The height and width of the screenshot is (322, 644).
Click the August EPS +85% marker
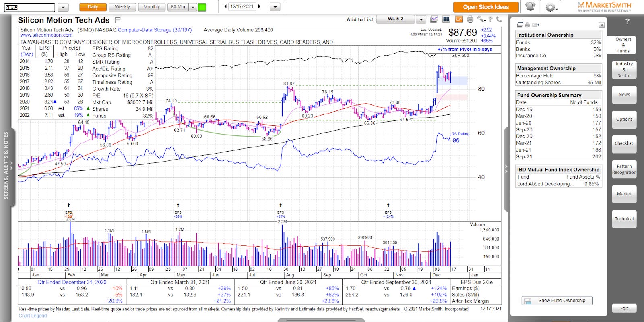click(x=281, y=214)
